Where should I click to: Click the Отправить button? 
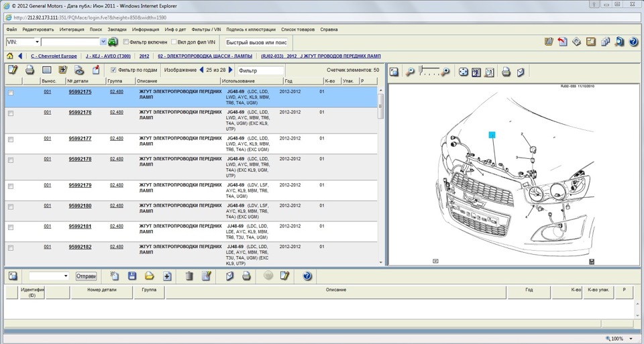[x=86, y=276]
